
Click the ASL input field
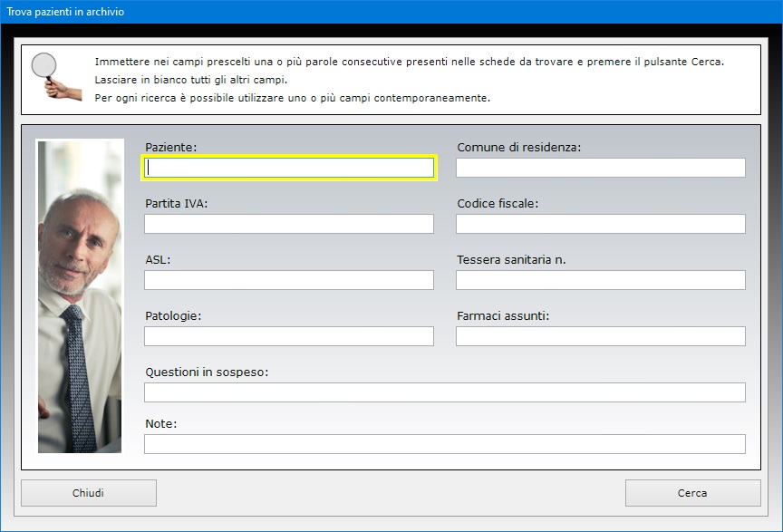click(x=289, y=280)
